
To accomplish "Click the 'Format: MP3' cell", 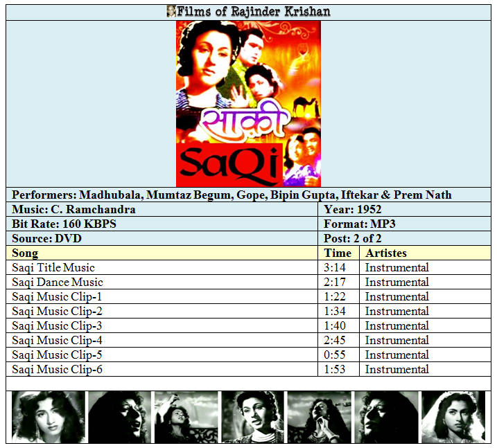I will [x=404, y=224].
